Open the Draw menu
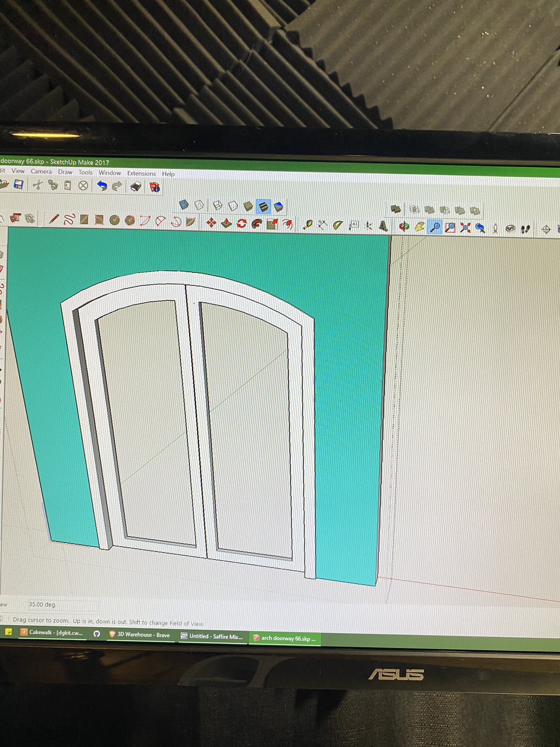 (x=65, y=171)
